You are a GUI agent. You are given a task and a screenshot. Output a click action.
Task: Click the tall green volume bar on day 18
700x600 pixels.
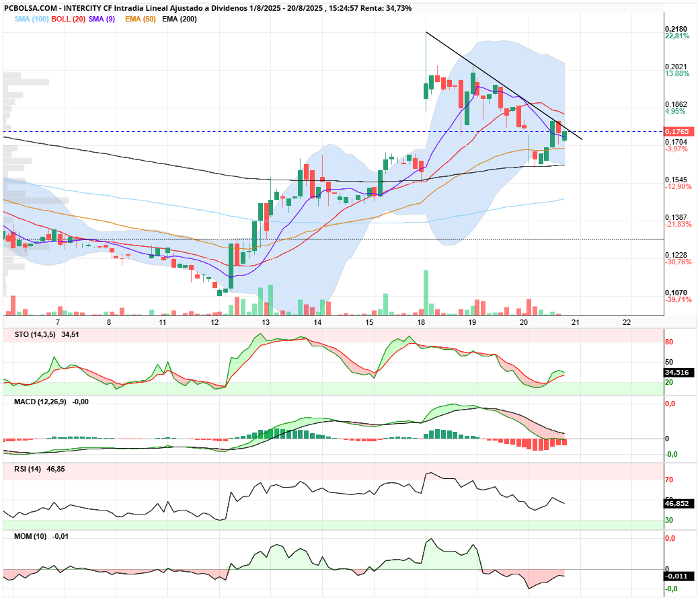426,293
